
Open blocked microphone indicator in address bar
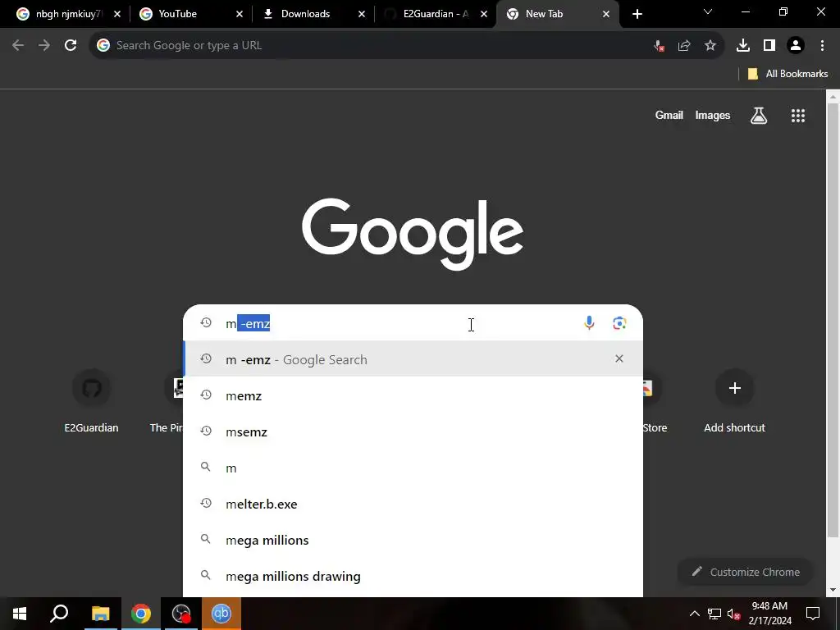click(659, 46)
